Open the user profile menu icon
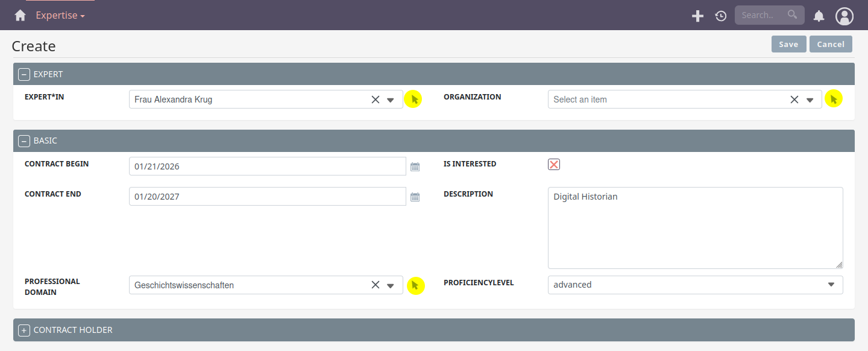The height and width of the screenshot is (351, 868). click(844, 16)
